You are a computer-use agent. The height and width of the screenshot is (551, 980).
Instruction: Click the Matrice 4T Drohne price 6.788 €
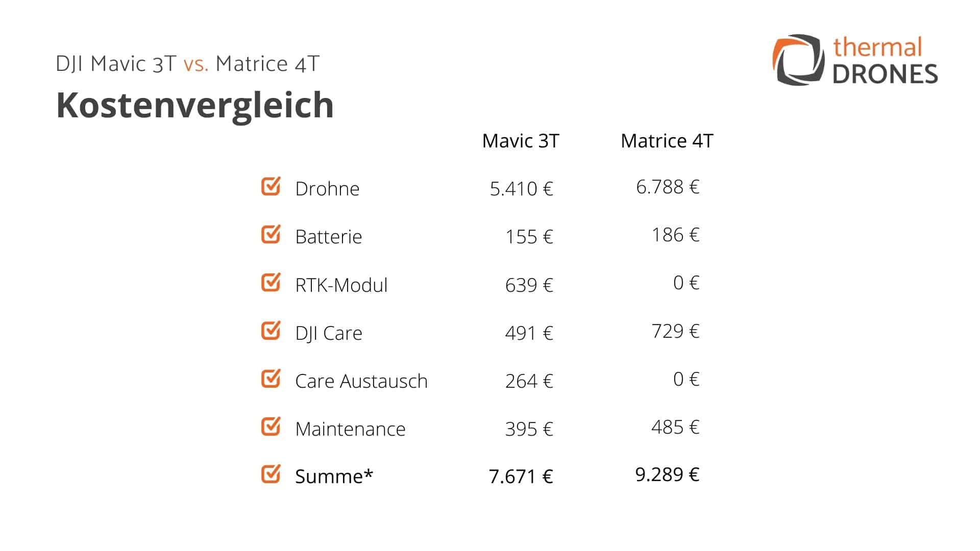(667, 187)
